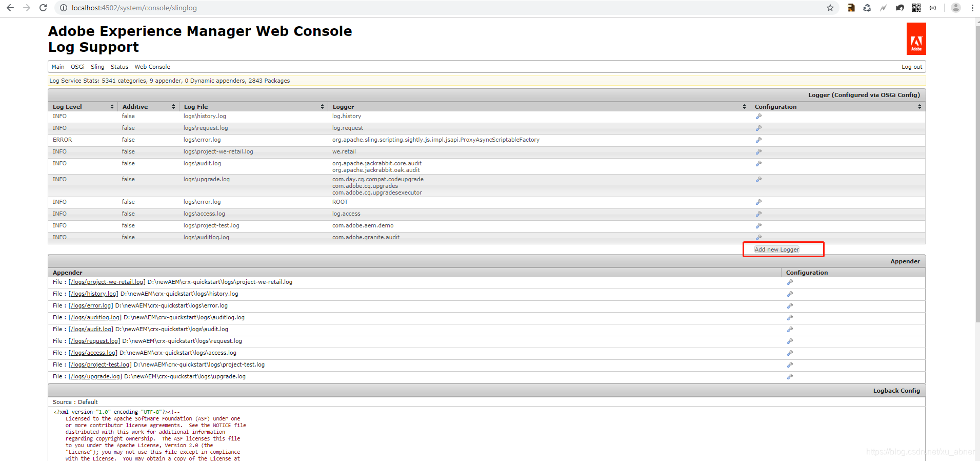Configure ROOT logger via wrench icon
Image resolution: width=980 pixels, height=461 pixels.
[758, 202]
